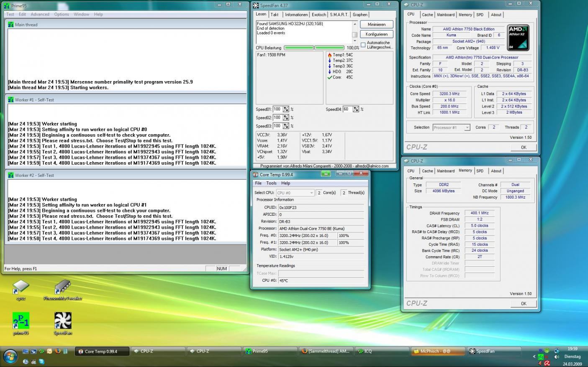Adjust Speed04 spinner arrows
Screen dimensions: 588x367
pos(356,109)
